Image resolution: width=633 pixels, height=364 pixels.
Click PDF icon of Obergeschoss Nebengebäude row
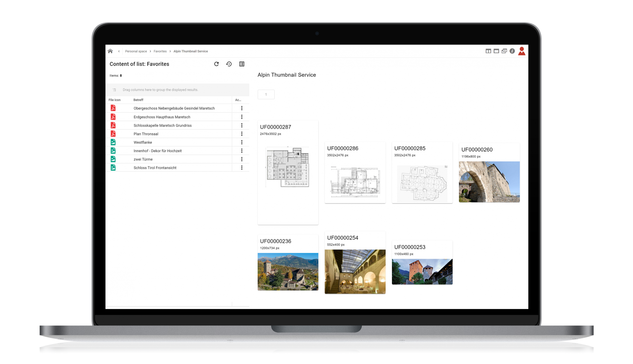point(113,108)
